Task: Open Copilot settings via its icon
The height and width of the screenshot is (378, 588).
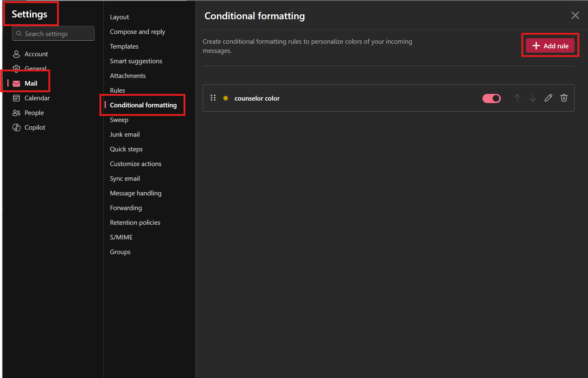Action: click(16, 127)
